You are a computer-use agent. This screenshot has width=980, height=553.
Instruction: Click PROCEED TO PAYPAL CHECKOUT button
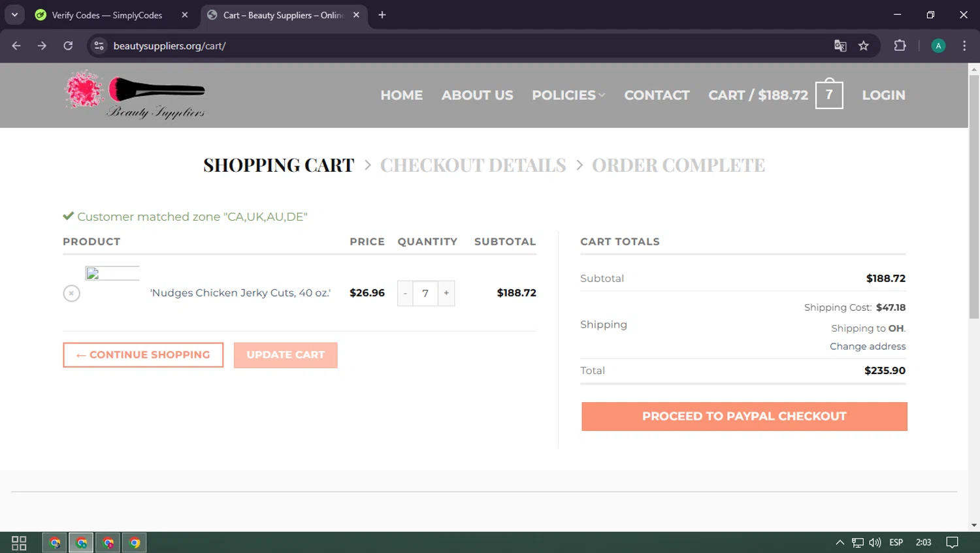[x=744, y=417]
